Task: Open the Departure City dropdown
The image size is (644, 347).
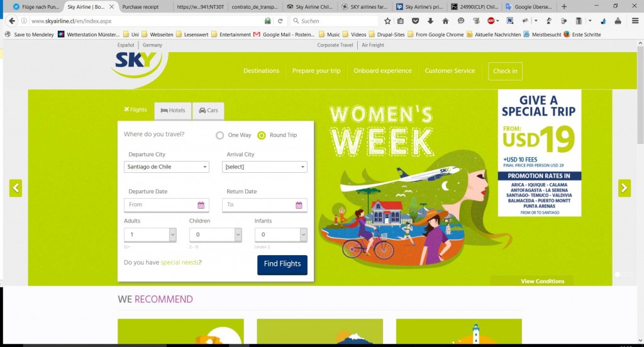Action: pos(166,167)
